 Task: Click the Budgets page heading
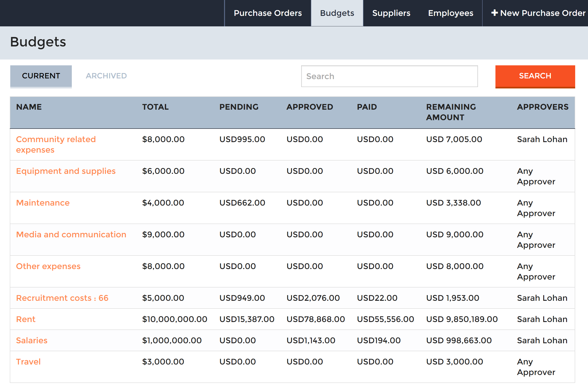click(x=38, y=42)
